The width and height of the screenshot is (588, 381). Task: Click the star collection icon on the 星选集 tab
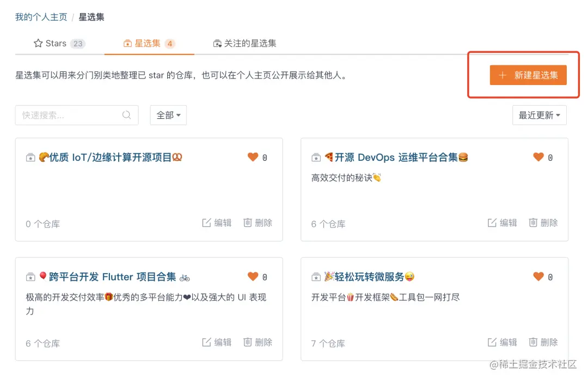click(x=128, y=43)
